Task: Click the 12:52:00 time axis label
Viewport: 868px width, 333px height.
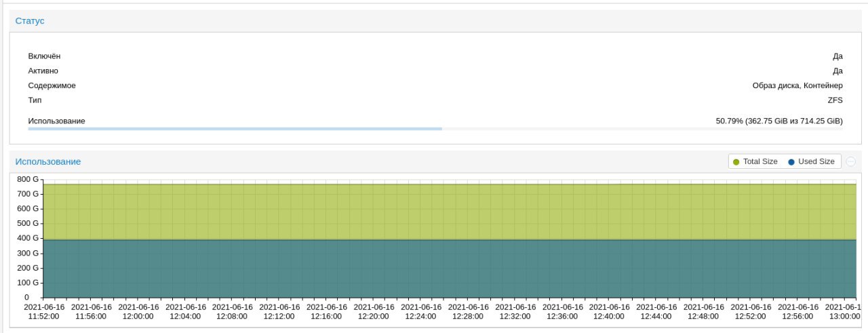Action: [751, 311]
